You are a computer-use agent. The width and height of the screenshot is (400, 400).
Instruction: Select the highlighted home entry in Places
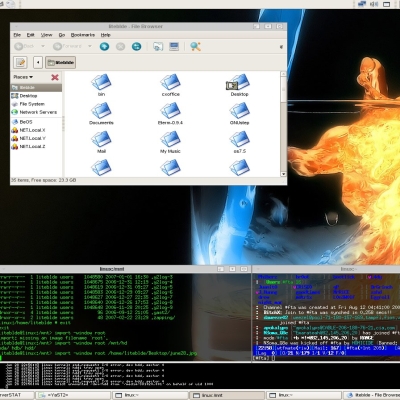tap(36, 88)
